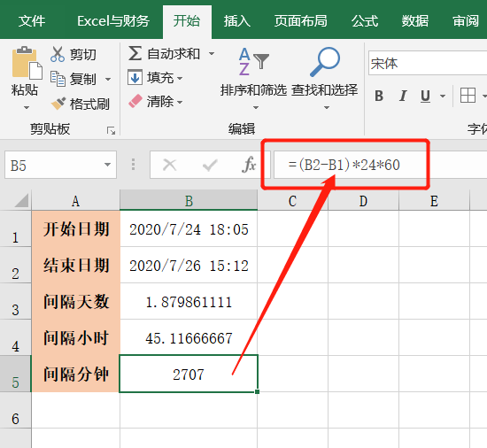Open clipboard pane dialog launcher
Image resolution: width=487 pixels, height=448 pixels.
[x=111, y=131]
